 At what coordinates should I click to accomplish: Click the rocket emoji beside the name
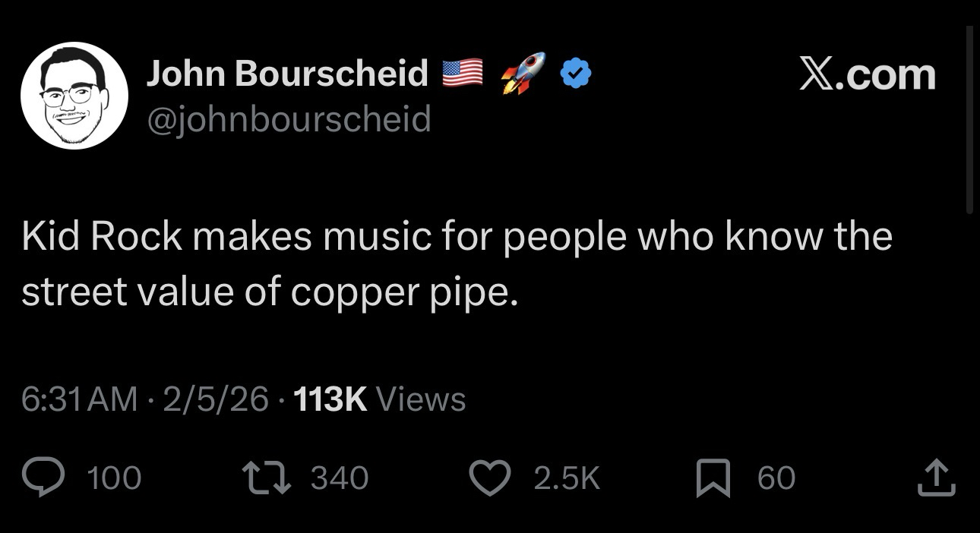[523, 73]
